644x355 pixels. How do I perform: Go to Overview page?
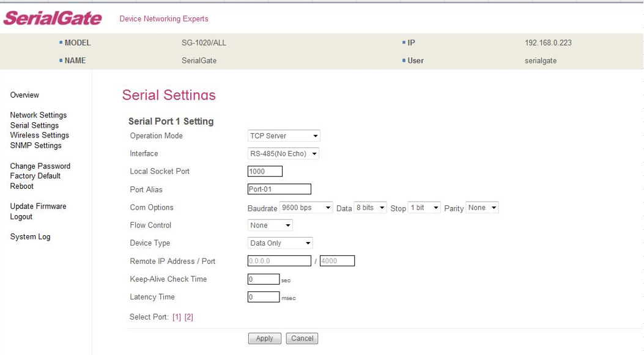coord(24,95)
